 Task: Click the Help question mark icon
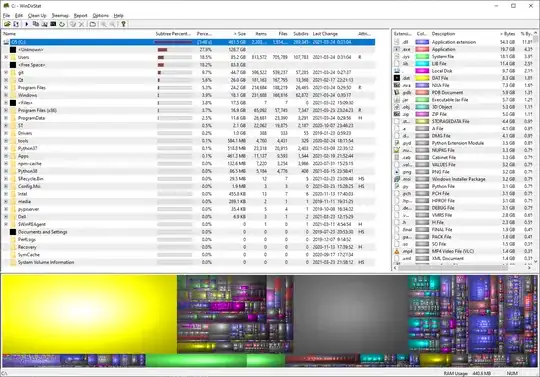(123, 24)
